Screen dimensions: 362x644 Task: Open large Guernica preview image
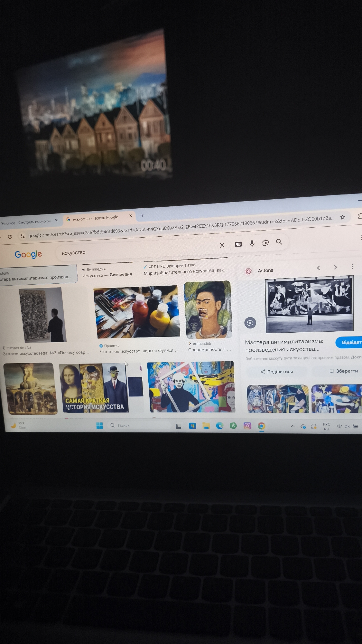(310, 304)
